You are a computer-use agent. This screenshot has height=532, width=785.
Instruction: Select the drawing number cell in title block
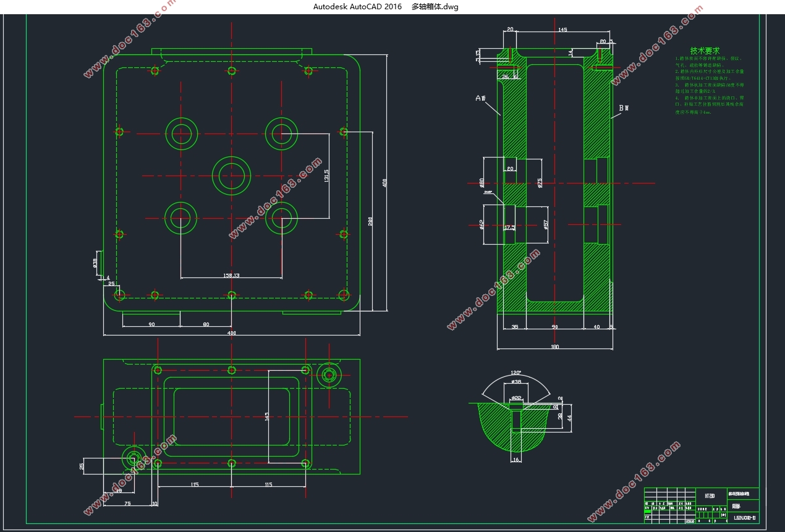tap(744, 517)
